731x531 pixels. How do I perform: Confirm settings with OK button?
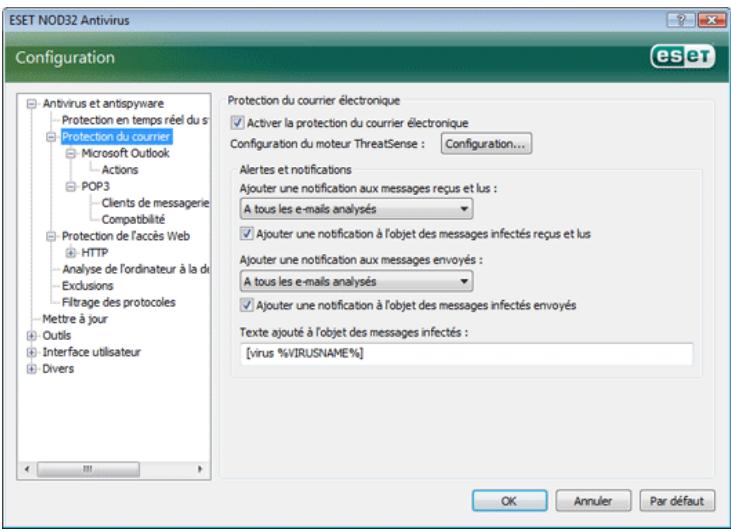pyautogui.click(x=510, y=501)
